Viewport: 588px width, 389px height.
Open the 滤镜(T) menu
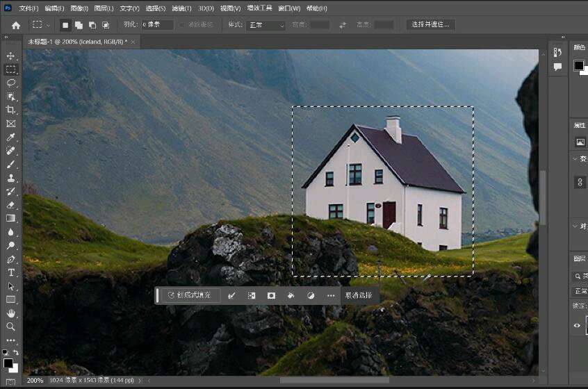coord(182,8)
